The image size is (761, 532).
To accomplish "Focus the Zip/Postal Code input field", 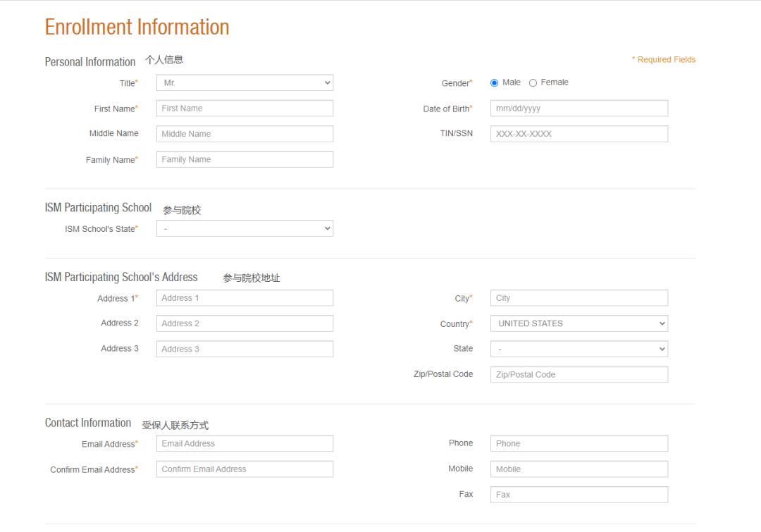I will click(579, 375).
